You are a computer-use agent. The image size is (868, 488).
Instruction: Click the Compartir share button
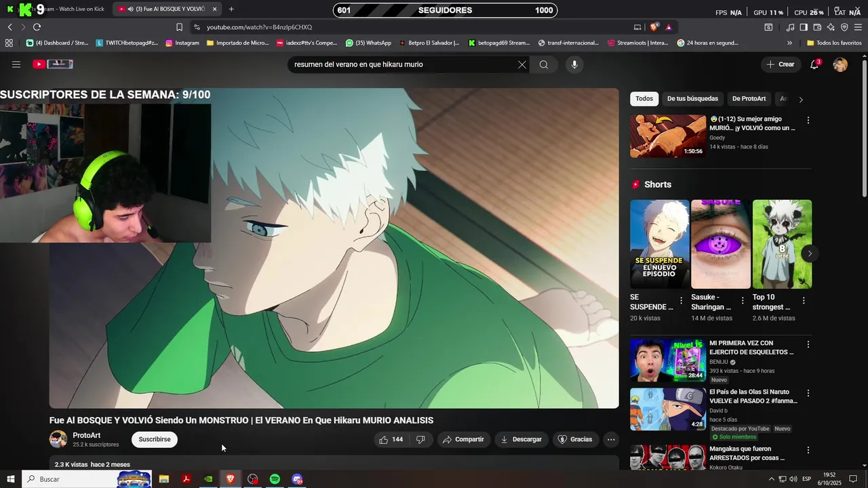(463, 439)
